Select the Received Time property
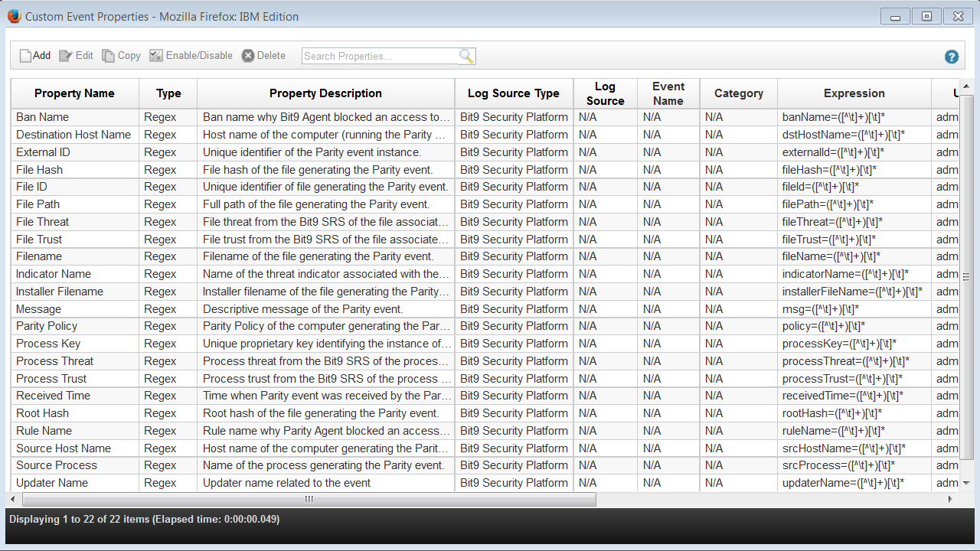 coord(53,396)
